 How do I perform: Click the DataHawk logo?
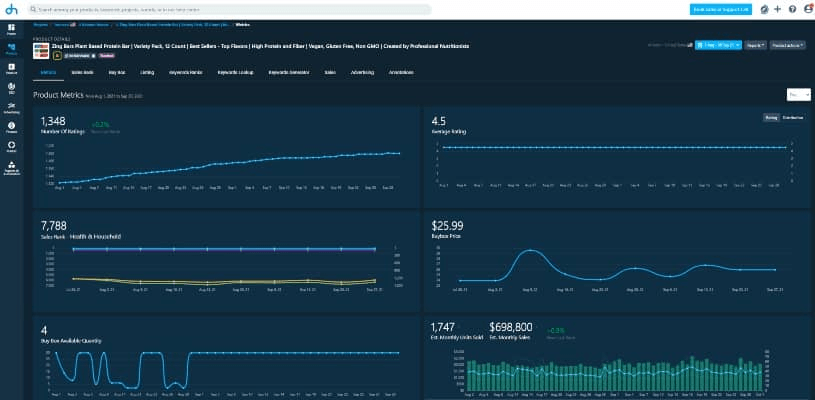11,9
